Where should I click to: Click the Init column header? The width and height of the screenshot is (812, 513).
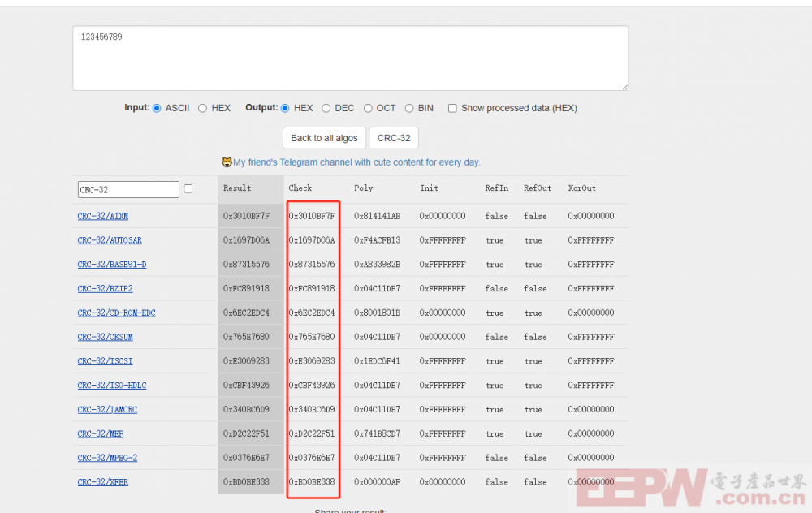pos(430,188)
